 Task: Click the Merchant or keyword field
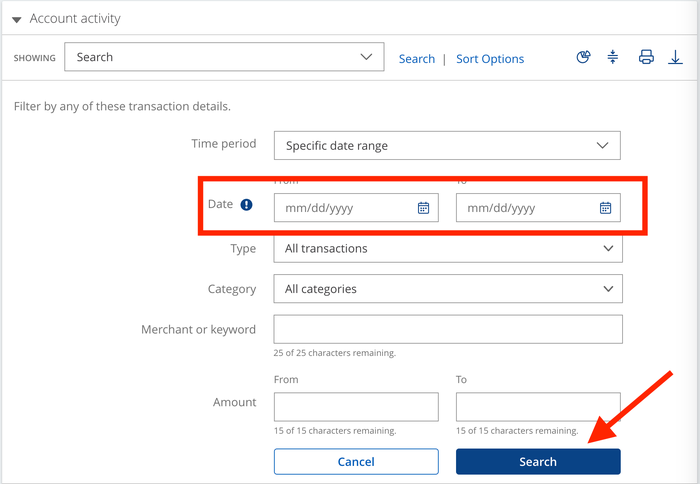pos(448,329)
